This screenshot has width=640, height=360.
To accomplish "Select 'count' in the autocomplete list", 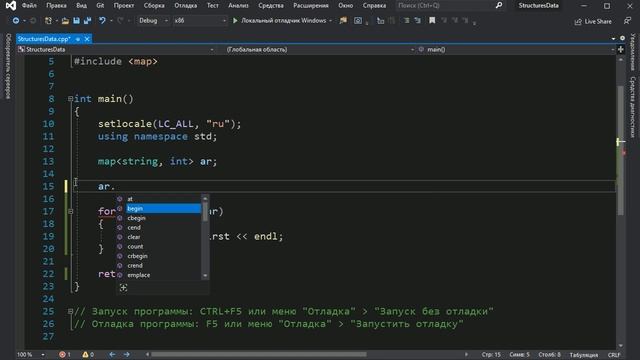I will click(159, 247).
